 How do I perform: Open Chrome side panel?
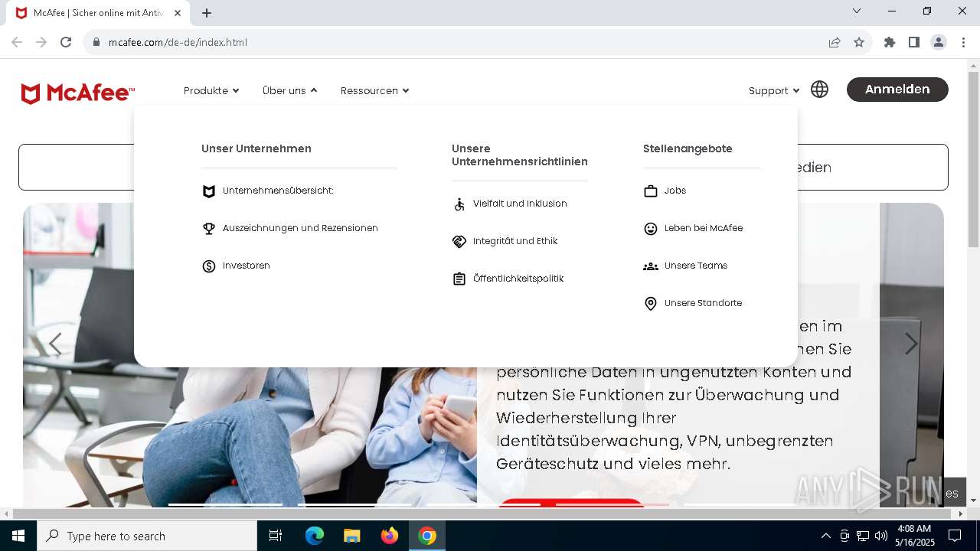pos(913,42)
